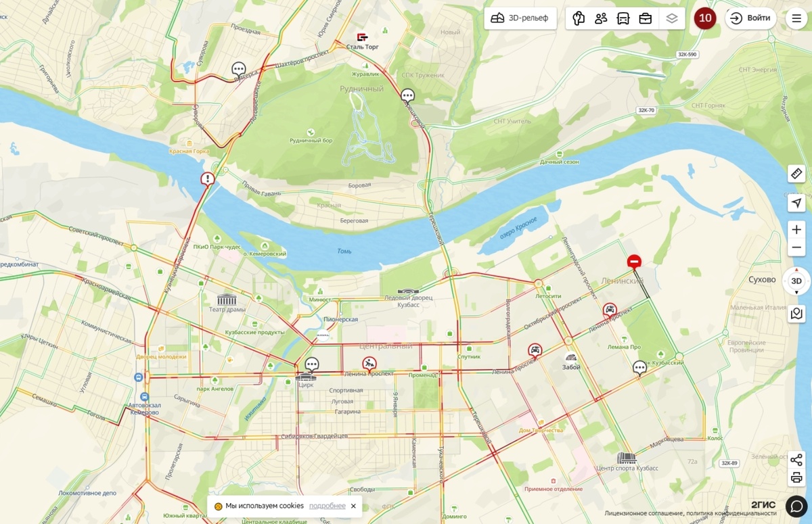Click the Войти login button
Image resolution: width=812 pixels, height=524 pixels.
pos(751,18)
